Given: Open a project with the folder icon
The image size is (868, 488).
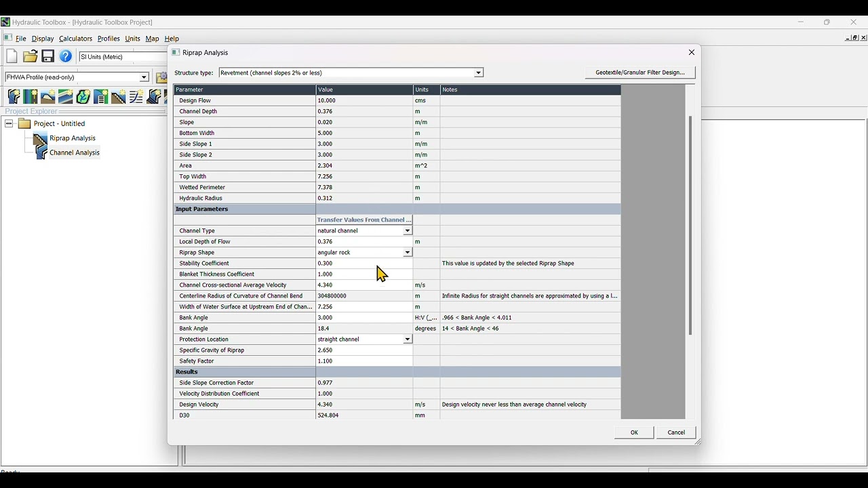Looking at the screenshot, I should click(x=30, y=56).
